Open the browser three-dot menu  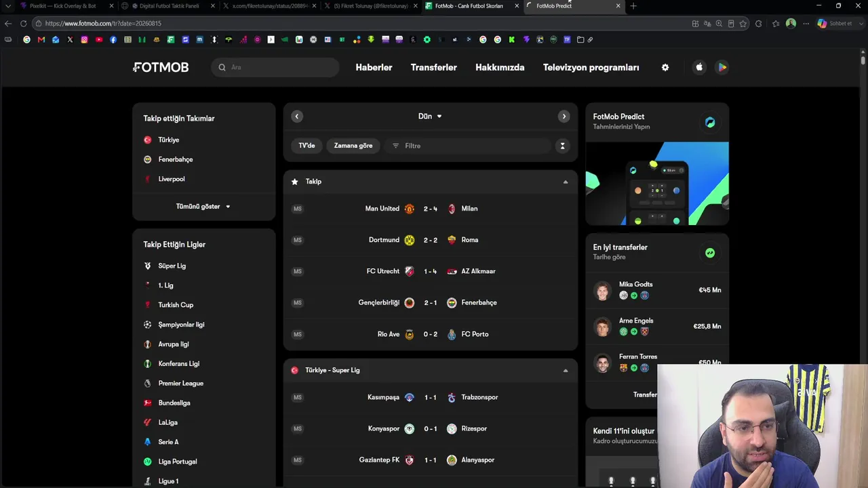(806, 24)
